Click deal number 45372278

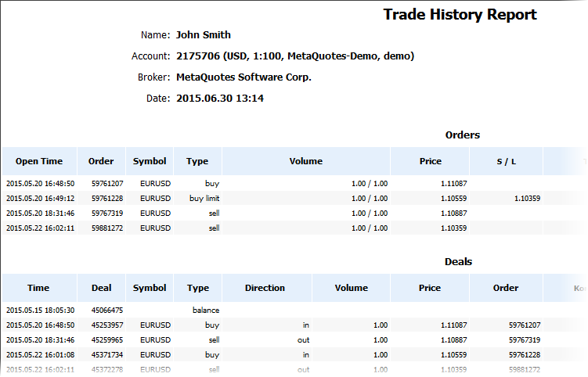coord(107,370)
